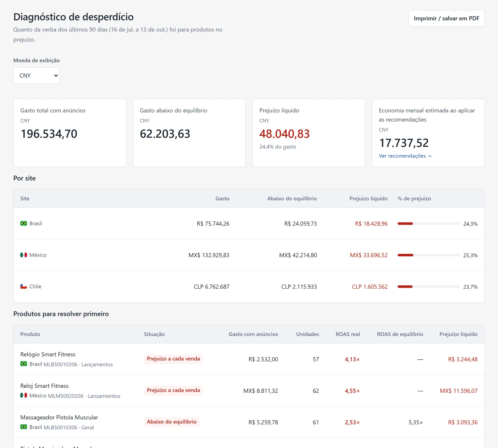Click the Abaixo do equilíbrio status badge
The width and height of the screenshot is (498, 448).
[172, 422]
